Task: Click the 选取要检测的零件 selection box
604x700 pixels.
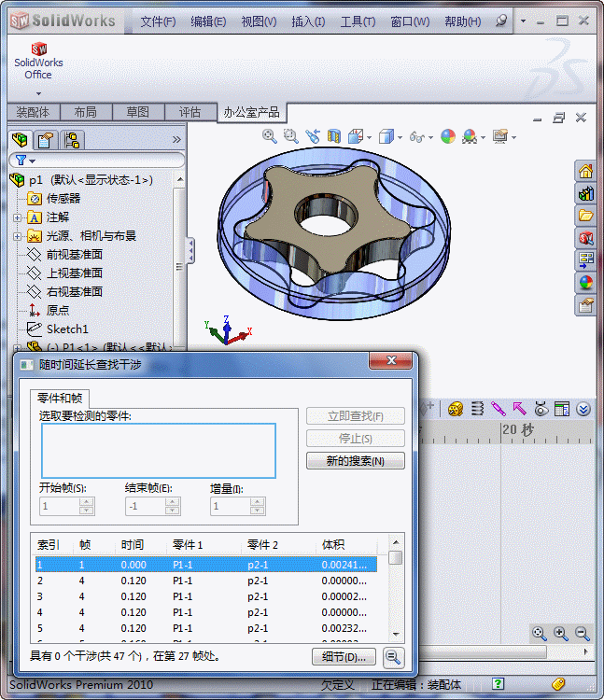Action: pyautogui.click(x=159, y=451)
